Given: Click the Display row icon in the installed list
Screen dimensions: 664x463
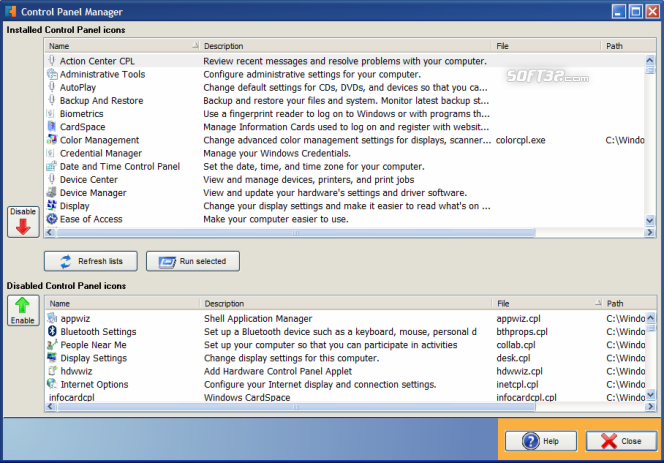Looking at the screenshot, I should pyautogui.click(x=52, y=205).
